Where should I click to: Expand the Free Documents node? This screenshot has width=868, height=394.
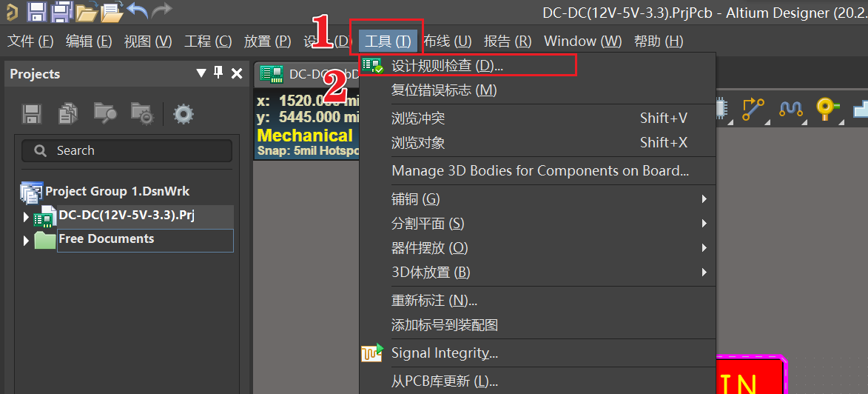click(x=25, y=241)
